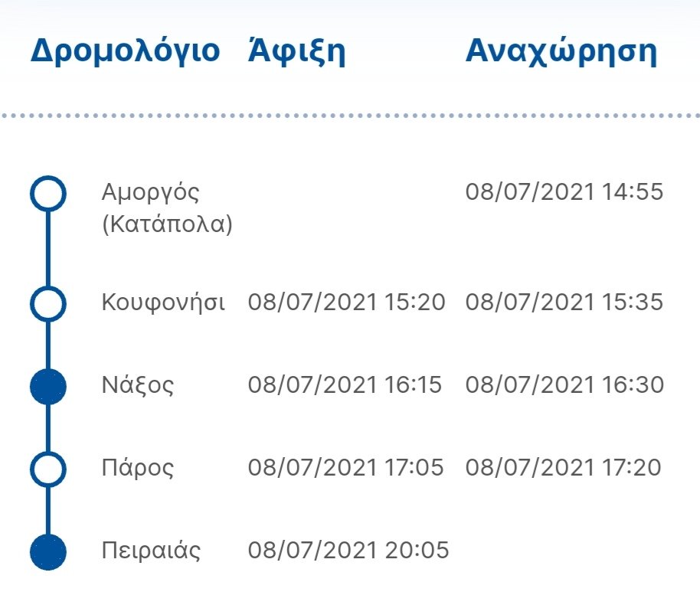This screenshot has height=605, width=700.
Task: Open the Νάξος port entry
Action: 138,386
